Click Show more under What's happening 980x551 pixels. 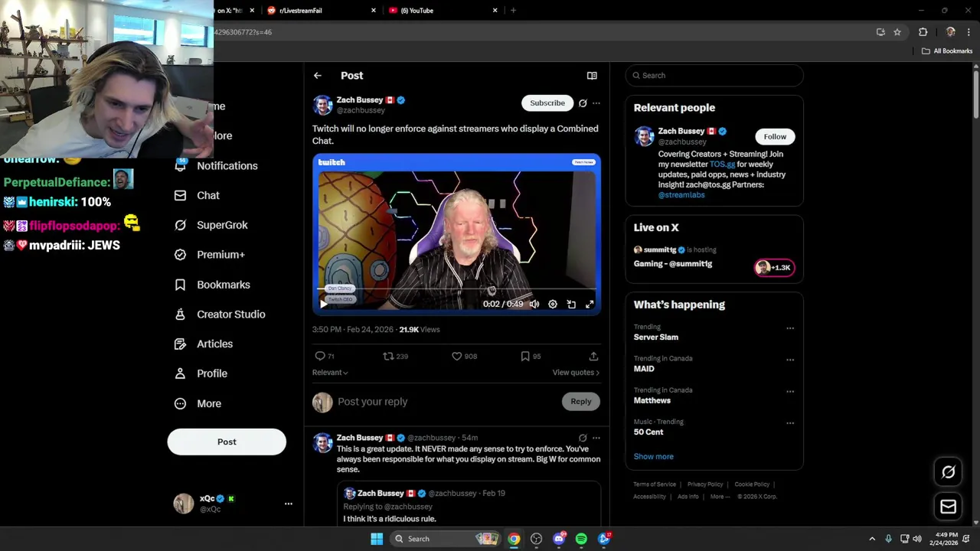pyautogui.click(x=653, y=457)
